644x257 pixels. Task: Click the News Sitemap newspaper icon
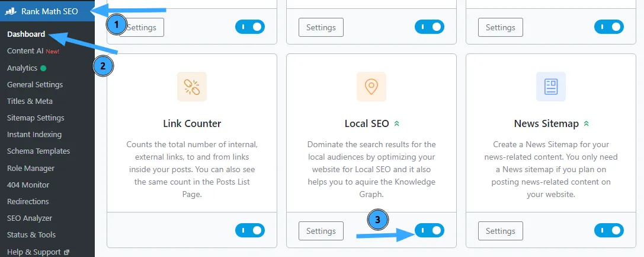(551, 87)
